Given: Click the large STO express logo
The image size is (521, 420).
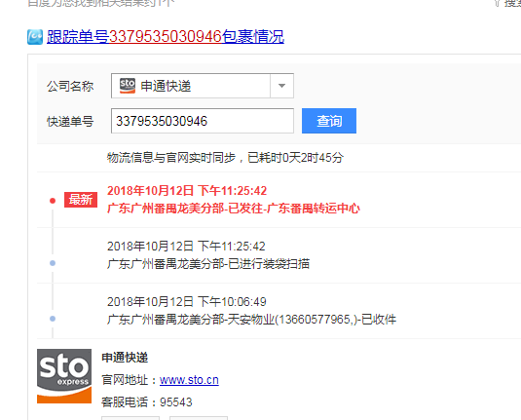Looking at the screenshot, I should 64,376.
